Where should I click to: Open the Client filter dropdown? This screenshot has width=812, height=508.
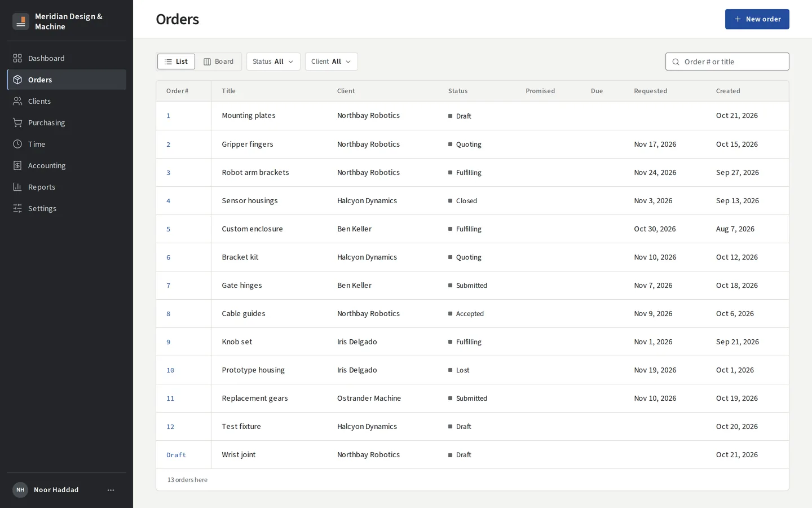tap(332, 62)
